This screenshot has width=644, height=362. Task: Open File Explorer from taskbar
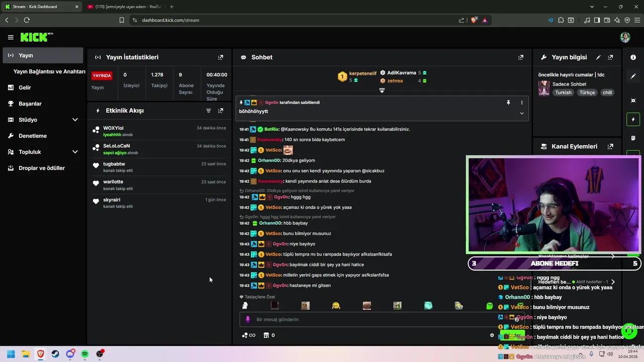26,354
